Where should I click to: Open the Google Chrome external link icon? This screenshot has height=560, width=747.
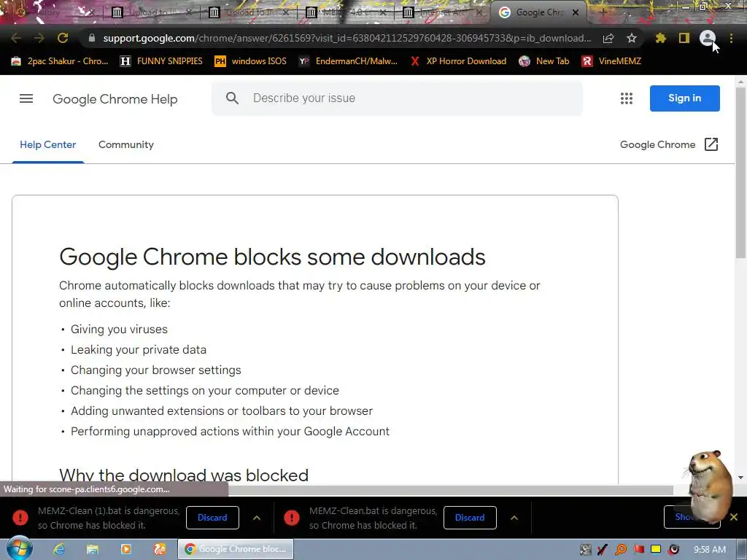coord(711,144)
